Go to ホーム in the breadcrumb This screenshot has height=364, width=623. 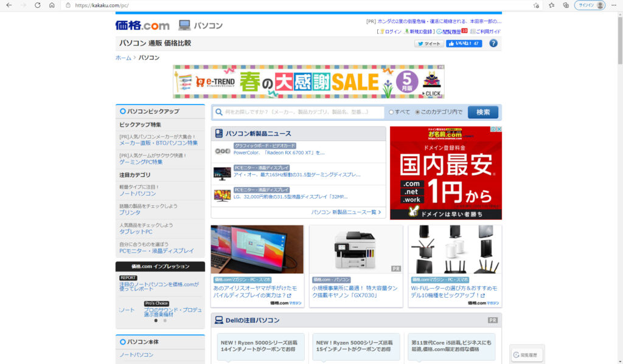123,58
